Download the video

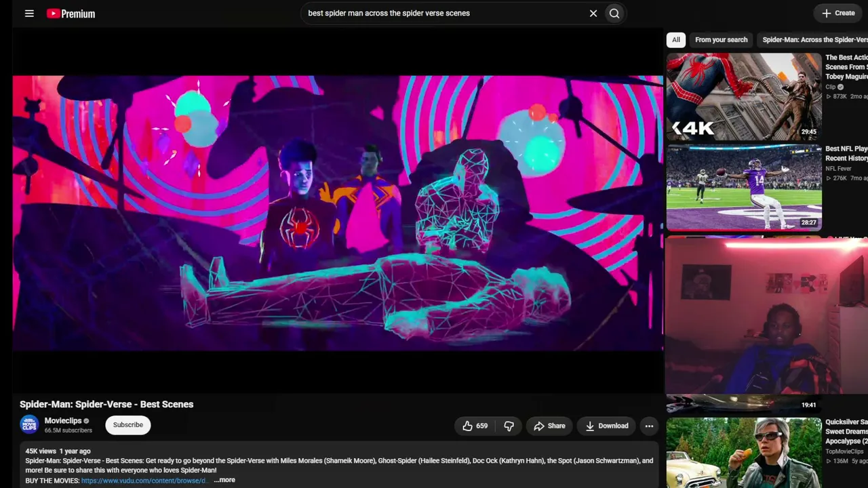[x=606, y=426]
